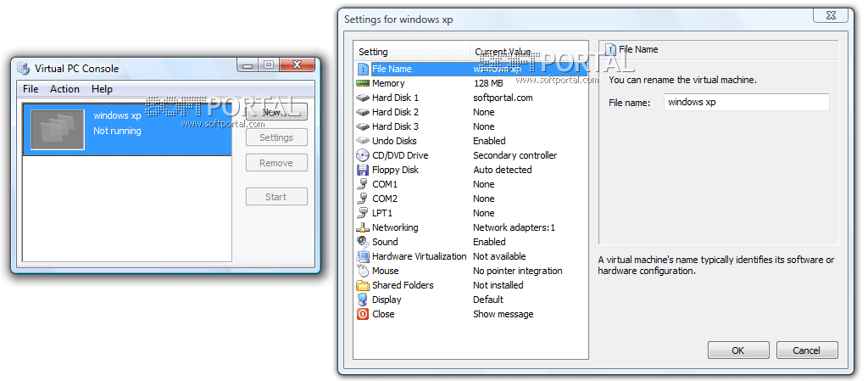Screen dimensions: 868x381
Task: Open the Action menu
Action: [64, 89]
